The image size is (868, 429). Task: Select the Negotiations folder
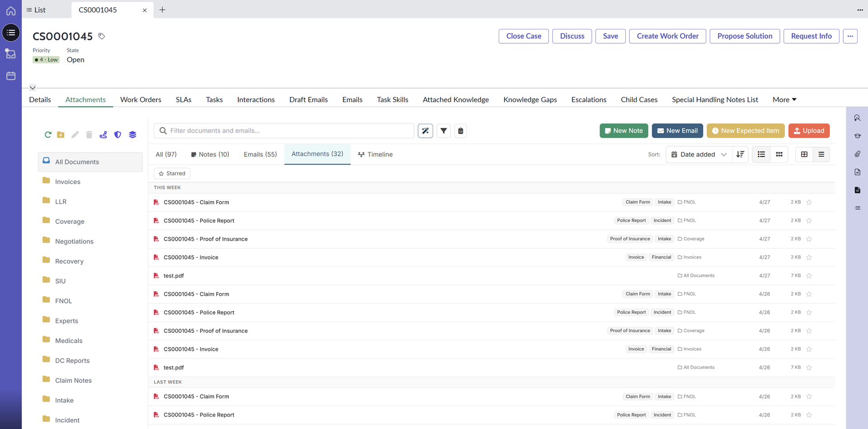coord(90,241)
